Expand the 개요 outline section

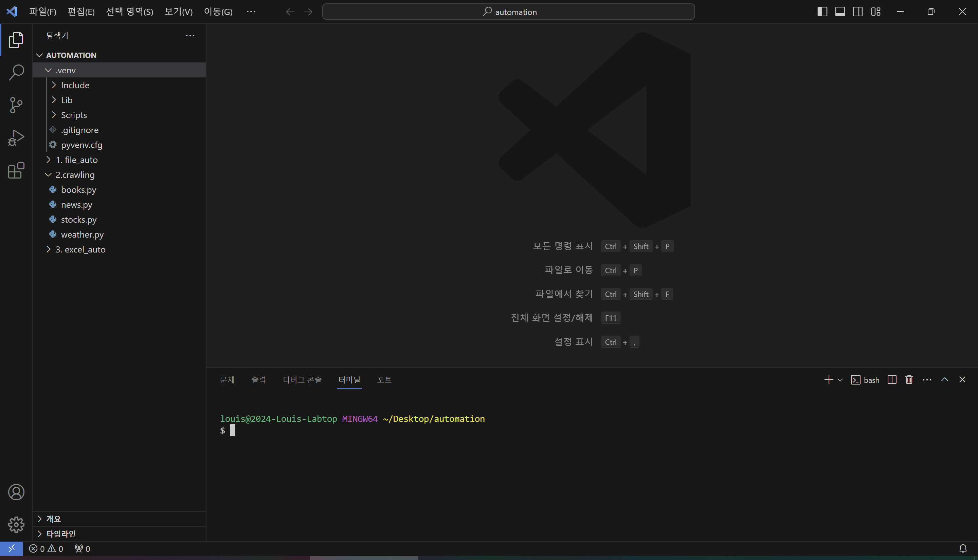(119, 519)
